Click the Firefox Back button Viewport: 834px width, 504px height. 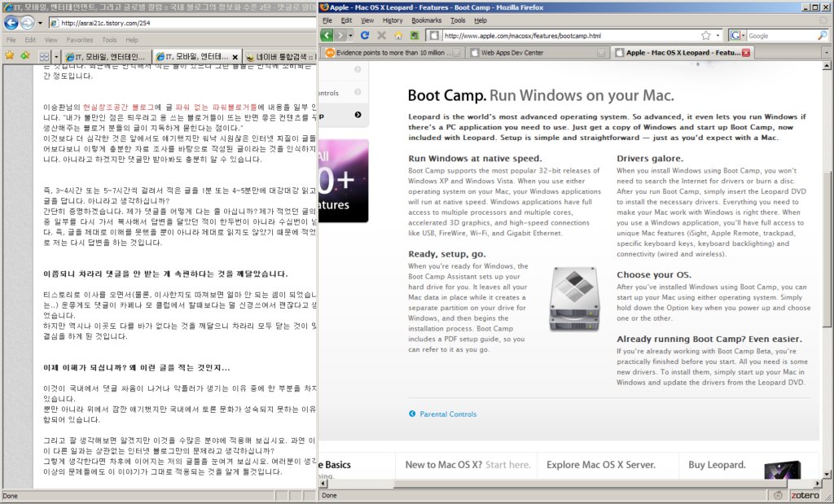[327, 35]
